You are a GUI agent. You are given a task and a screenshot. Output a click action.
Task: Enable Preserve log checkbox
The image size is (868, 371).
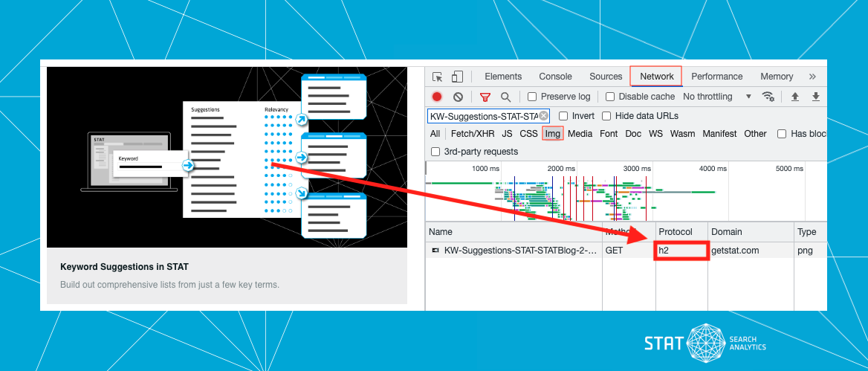[532, 97]
